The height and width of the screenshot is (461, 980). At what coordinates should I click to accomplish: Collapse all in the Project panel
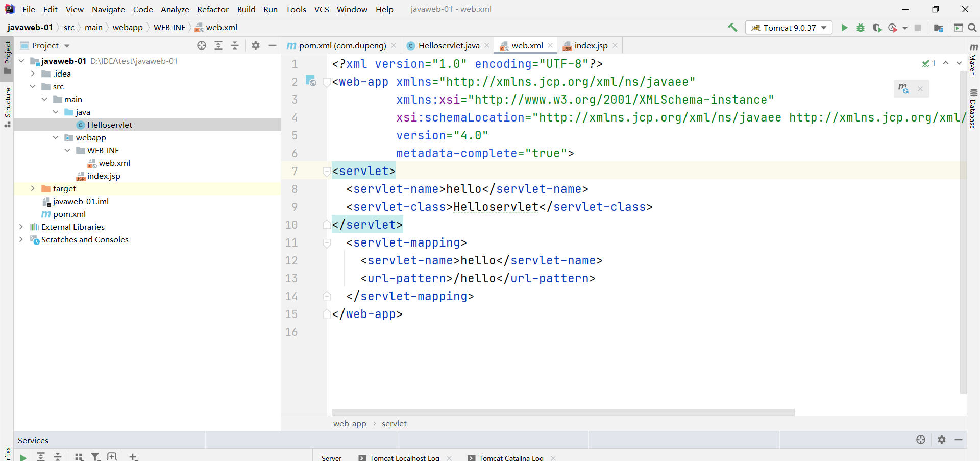click(235, 45)
